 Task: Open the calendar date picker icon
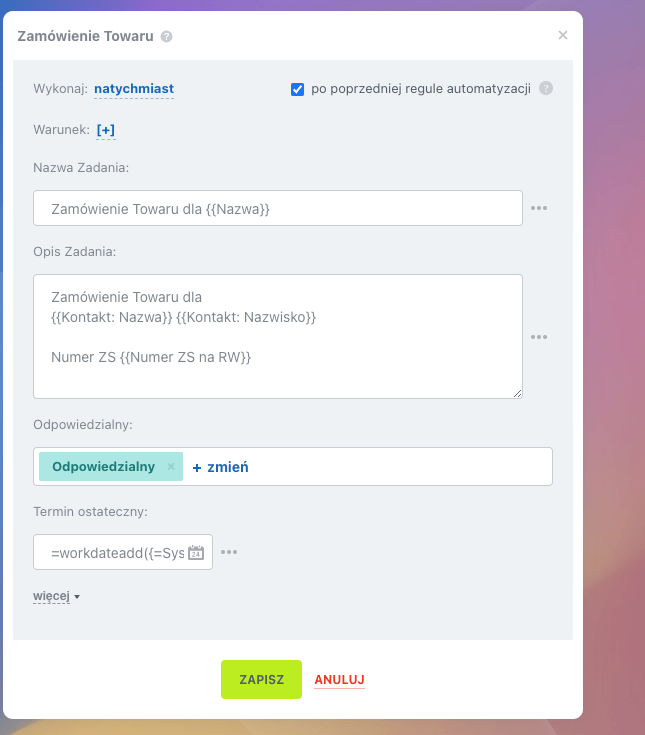pos(196,552)
